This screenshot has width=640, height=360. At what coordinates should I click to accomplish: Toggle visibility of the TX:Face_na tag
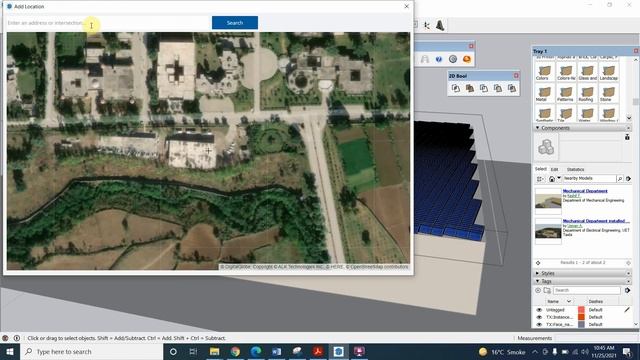pyautogui.click(x=539, y=324)
